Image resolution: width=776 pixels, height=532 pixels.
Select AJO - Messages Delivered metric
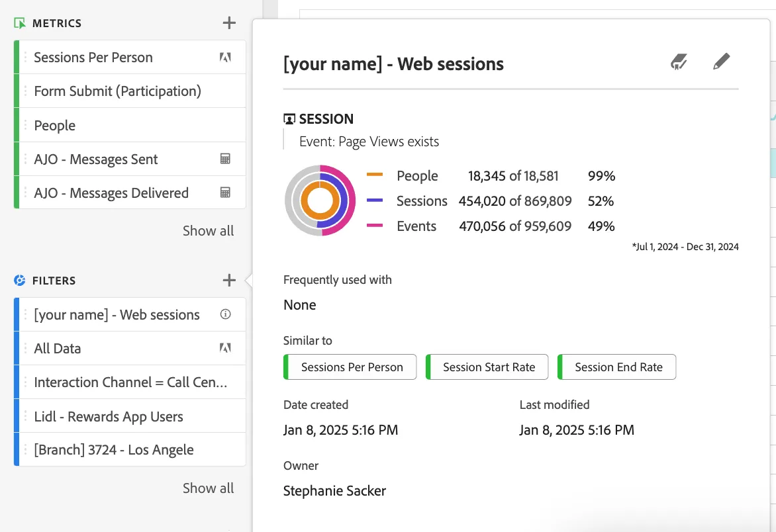[130, 193]
